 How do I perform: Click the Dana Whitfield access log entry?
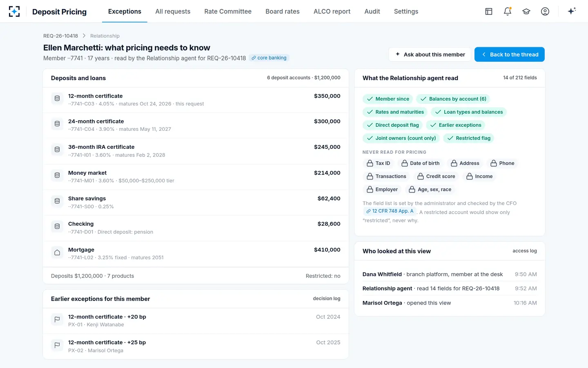(x=450, y=274)
